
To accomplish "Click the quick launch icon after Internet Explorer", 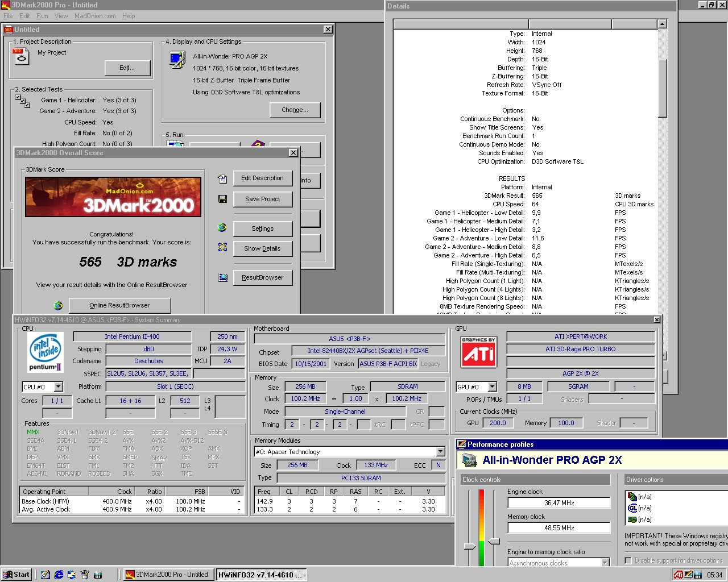I will point(72,575).
